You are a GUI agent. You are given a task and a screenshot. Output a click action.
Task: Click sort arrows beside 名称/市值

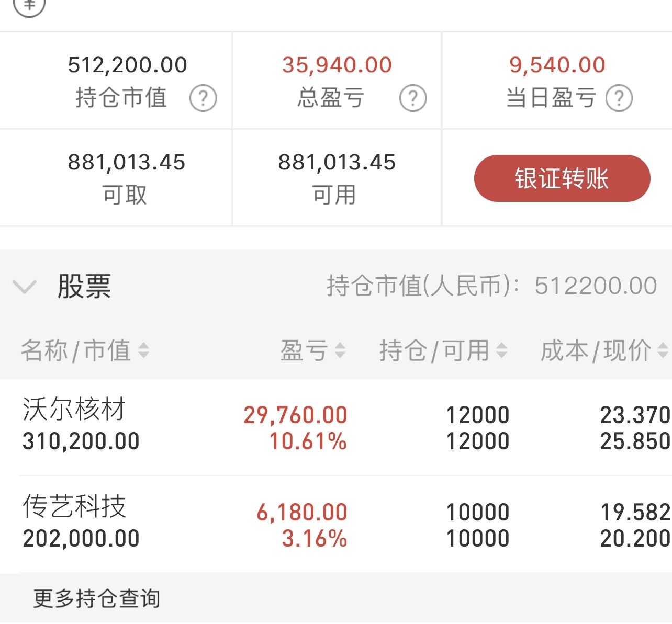143,350
